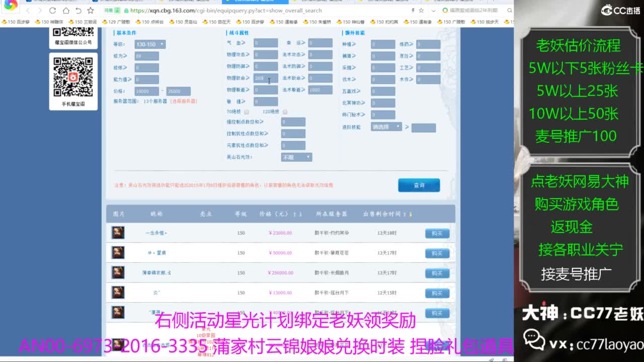Click the 种植 skill input field
Viewport: 644px width, 362px height.
[x=383, y=44]
